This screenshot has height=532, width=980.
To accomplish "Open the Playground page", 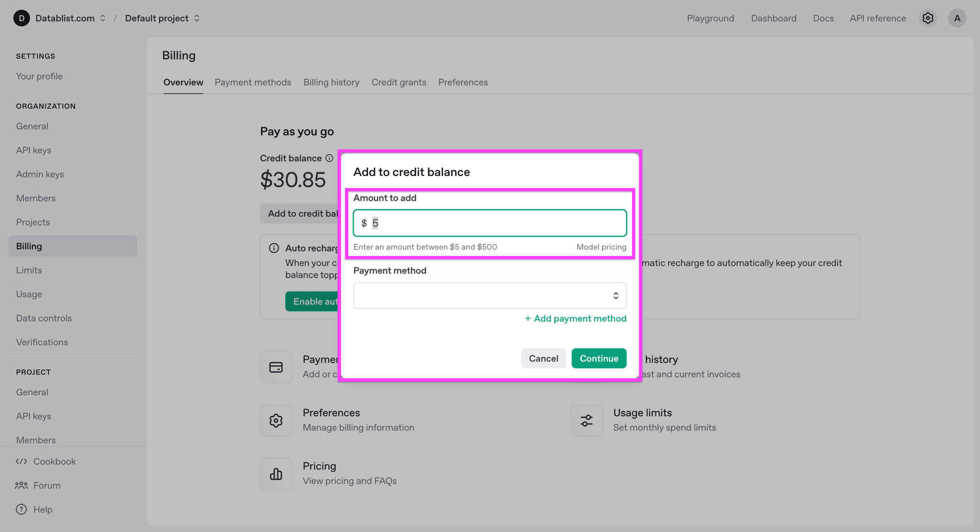I will click(x=710, y=18).
